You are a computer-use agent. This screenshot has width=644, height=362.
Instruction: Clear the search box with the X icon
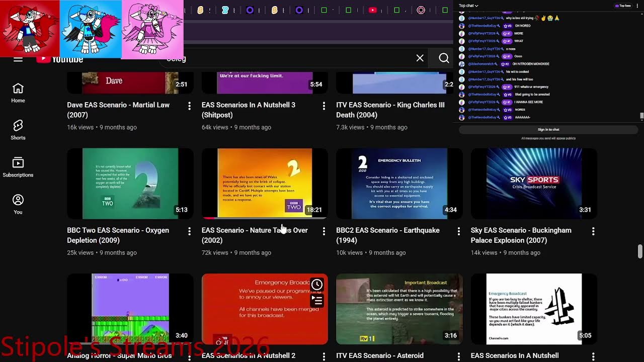pos(420,58)
